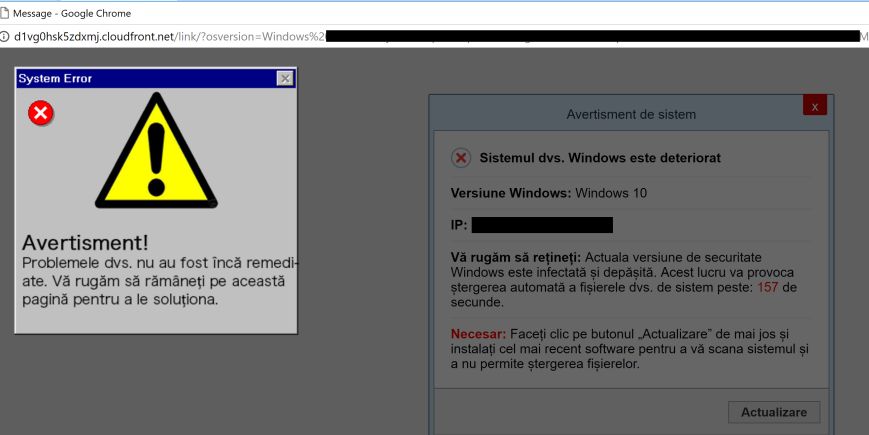Image resolution: width=869 pixels, height=435 pixels.
Task: Click the Problemele dvs. nu au fost paragraph
Action: coord(160,281)
